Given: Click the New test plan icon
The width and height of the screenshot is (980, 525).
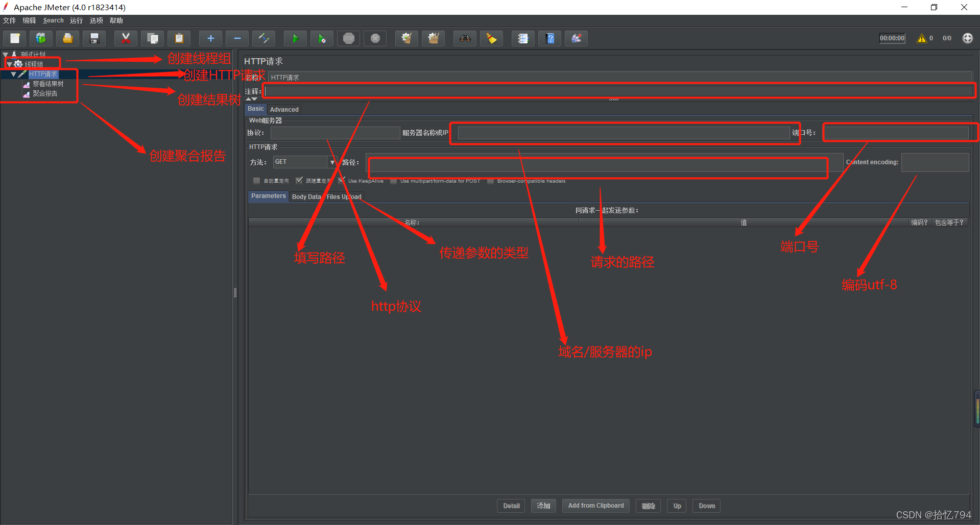Looking at the screenshot, I should coord(15,38).
